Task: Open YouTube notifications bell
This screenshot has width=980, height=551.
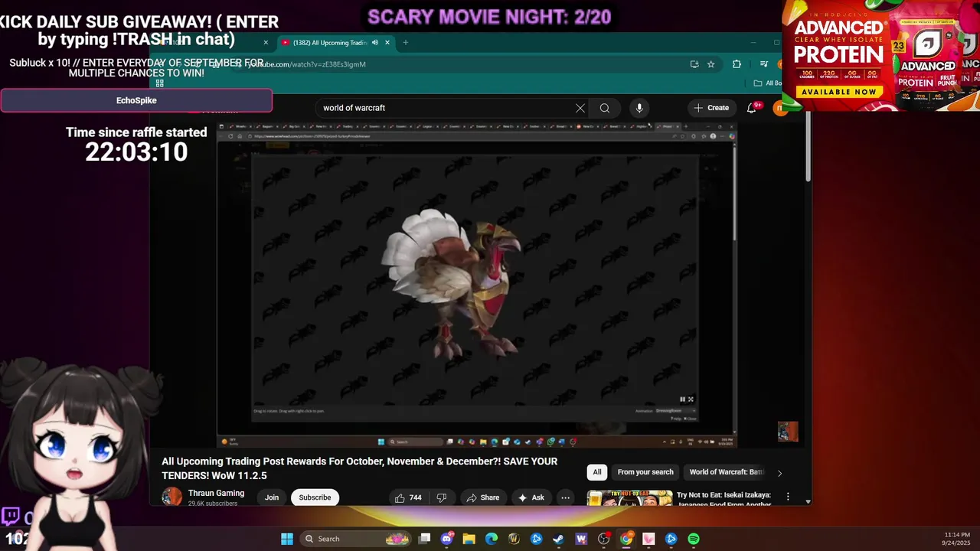Action: 753,108
